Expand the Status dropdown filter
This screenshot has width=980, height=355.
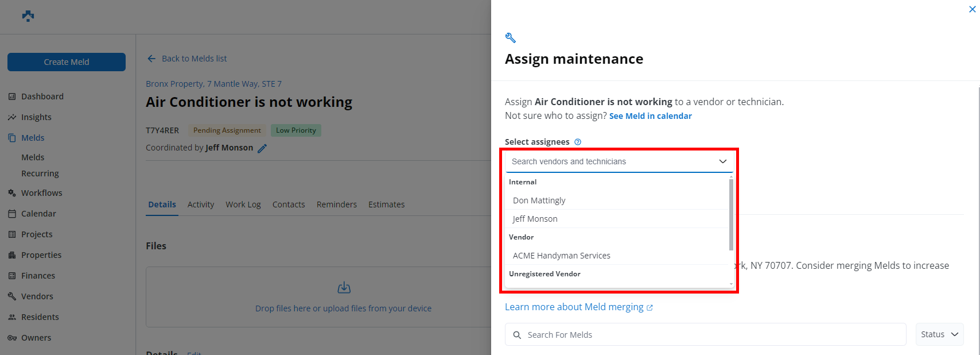(939, 334)
